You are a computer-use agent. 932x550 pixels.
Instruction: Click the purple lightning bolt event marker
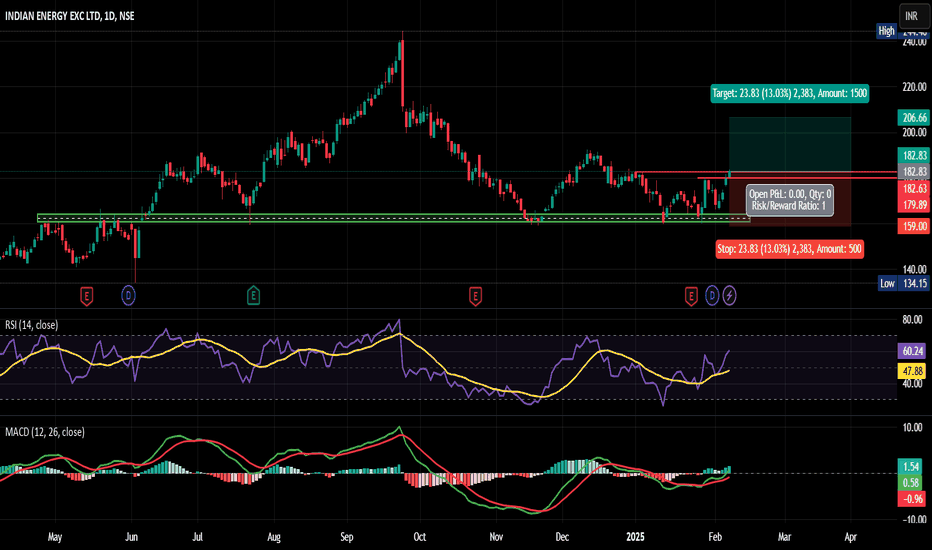729,295
